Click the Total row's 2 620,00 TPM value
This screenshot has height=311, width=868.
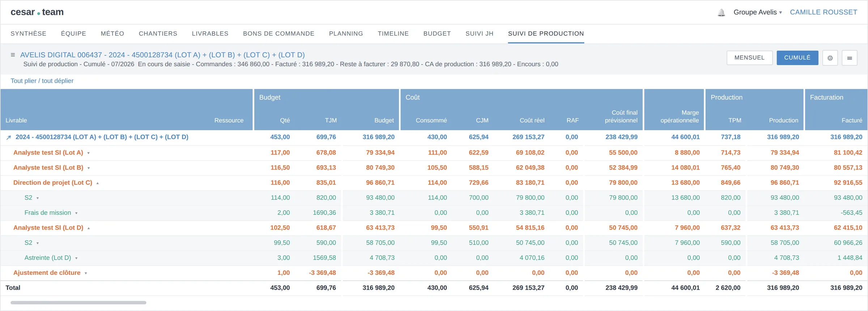728,288
